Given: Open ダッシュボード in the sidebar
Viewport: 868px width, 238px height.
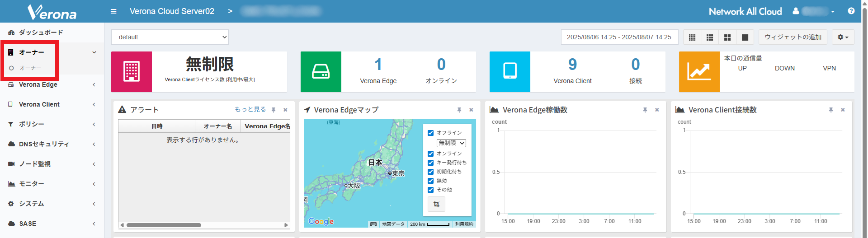Looking at the screenshot, I should coord(52,33).
